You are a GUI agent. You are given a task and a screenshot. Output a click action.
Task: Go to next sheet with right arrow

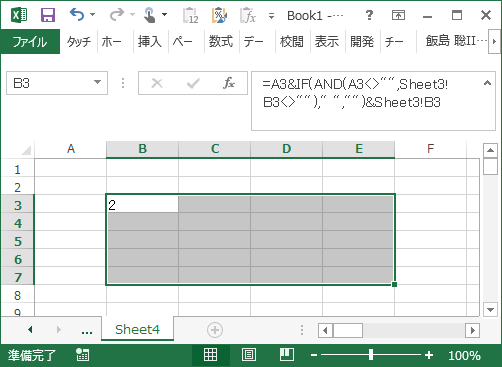click(x=59, y=330)
